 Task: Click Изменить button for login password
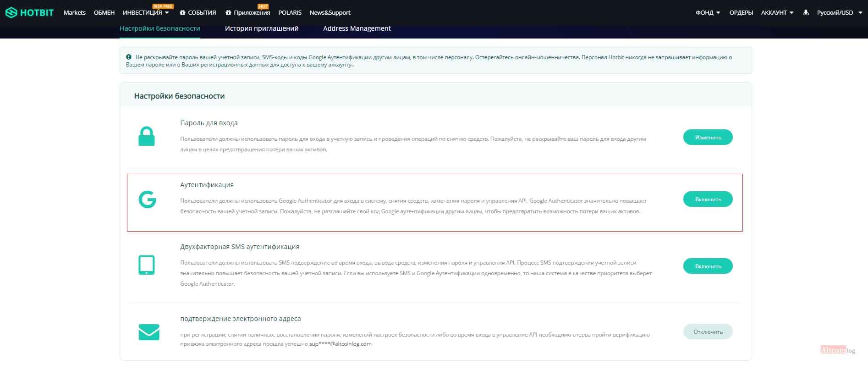point(708,137)
